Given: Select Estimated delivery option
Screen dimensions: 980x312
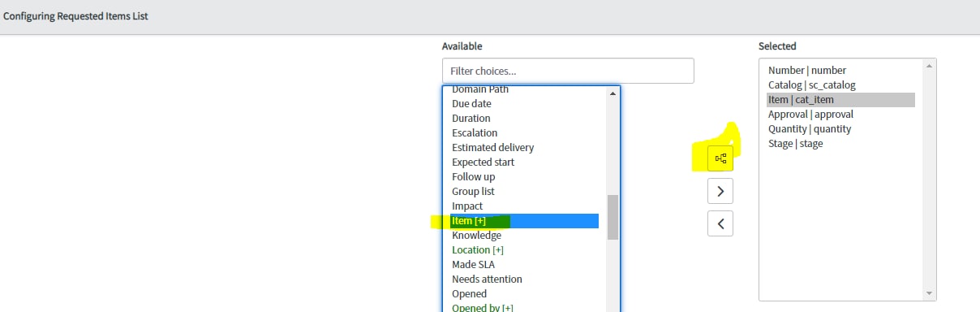Looking at the screenshot, I should point(525,148).
